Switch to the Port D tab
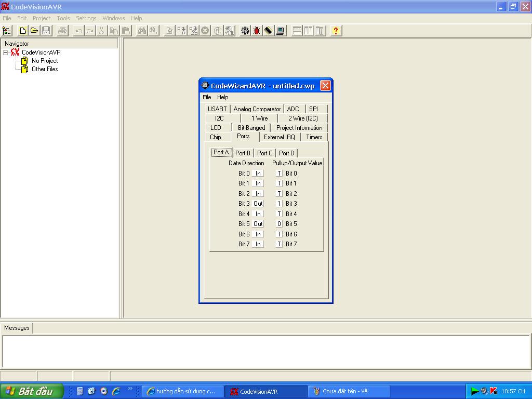 coord(287,153)
